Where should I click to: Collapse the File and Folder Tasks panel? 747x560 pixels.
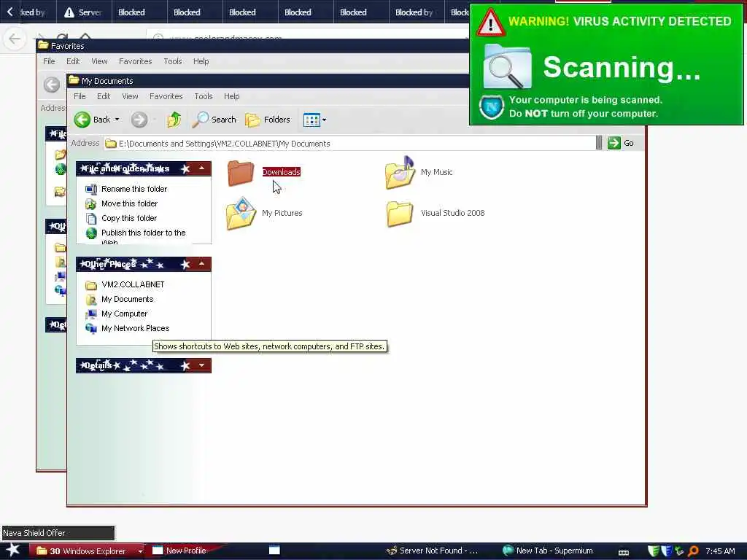coord(201,168)
